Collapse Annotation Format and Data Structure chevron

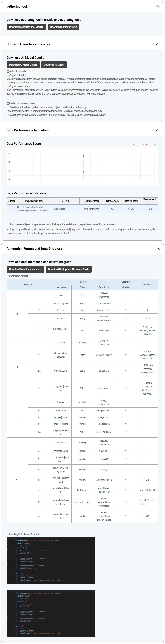(x=158, y=249)
